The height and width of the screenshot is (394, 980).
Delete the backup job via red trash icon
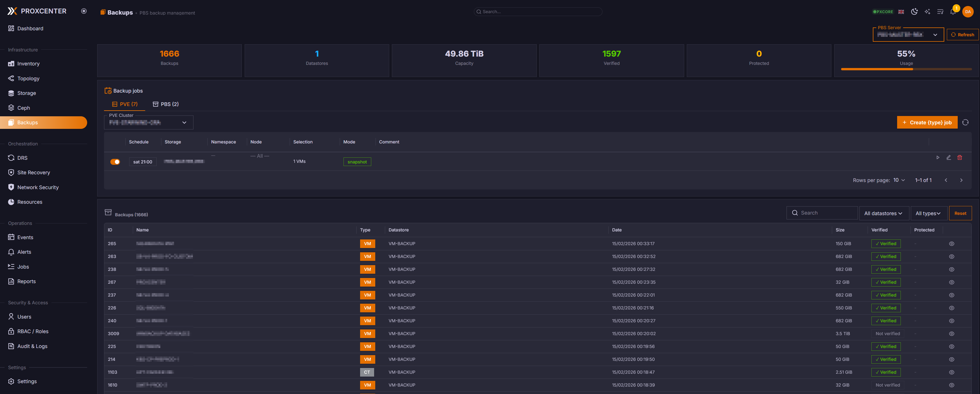pyautogui.click(x=960, y=157)
